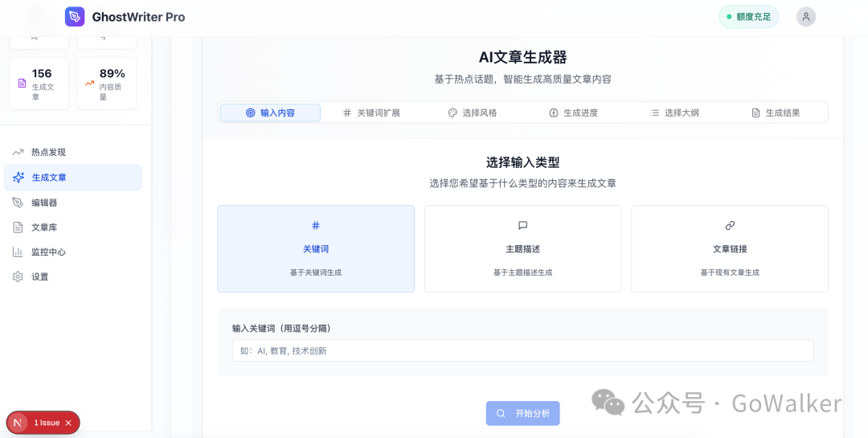The width and height of the screenshot is (868, 438).
Task: Click the speech bubble icon on 主题描述 card
Action: point(522,225)
